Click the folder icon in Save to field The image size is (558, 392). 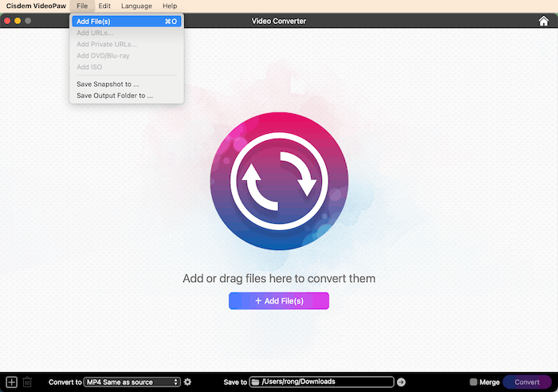tap(255, 382)
